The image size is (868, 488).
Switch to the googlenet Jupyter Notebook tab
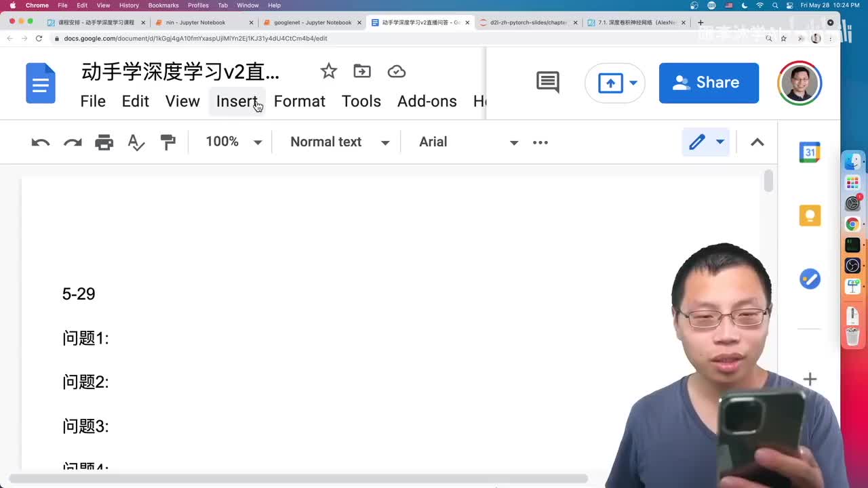click(x=312, y=22)
